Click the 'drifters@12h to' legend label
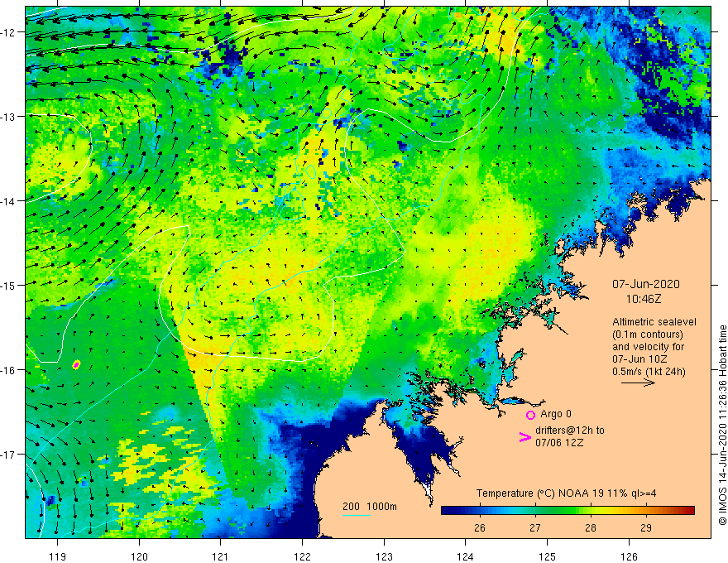 click(570, 431)
